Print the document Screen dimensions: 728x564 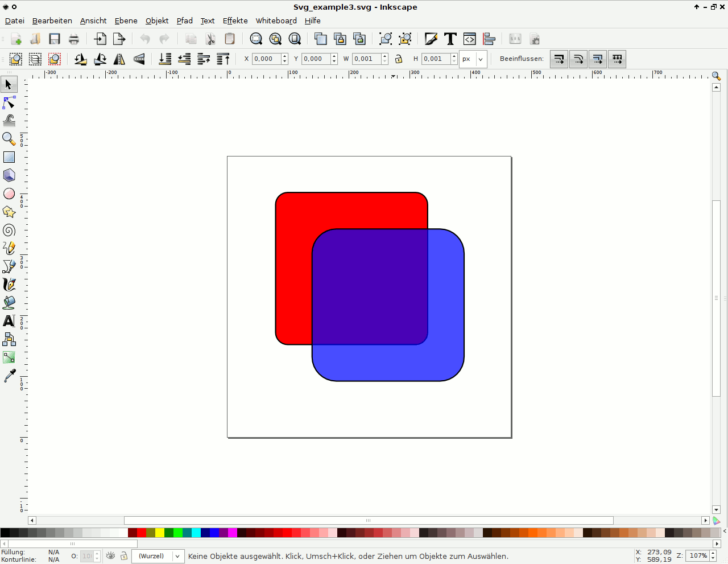pos(74,39)
